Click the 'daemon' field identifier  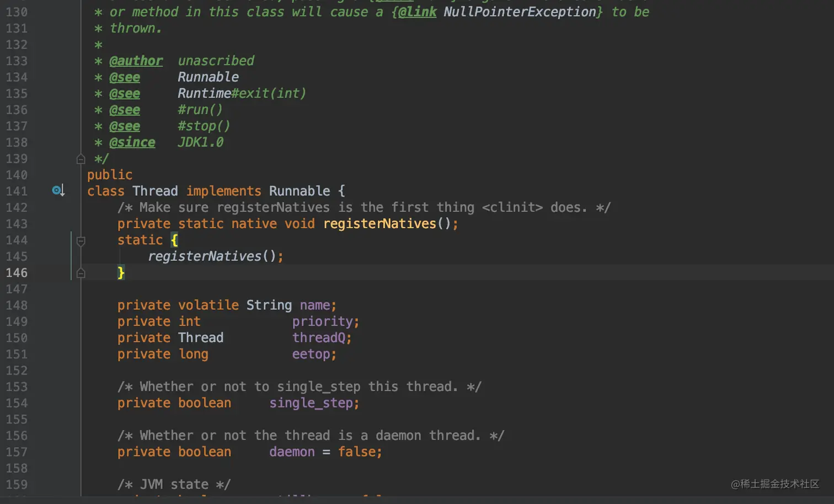(x=292, y=452)
